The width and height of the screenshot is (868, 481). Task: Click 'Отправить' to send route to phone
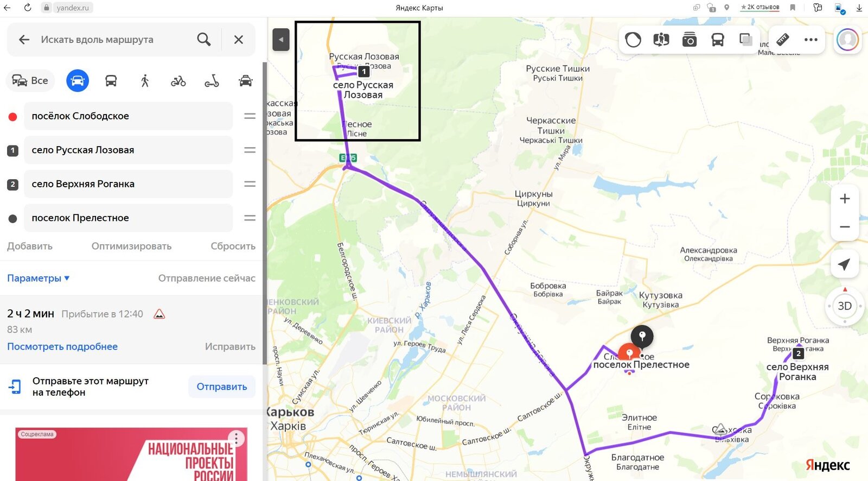[x=222, y=387]
